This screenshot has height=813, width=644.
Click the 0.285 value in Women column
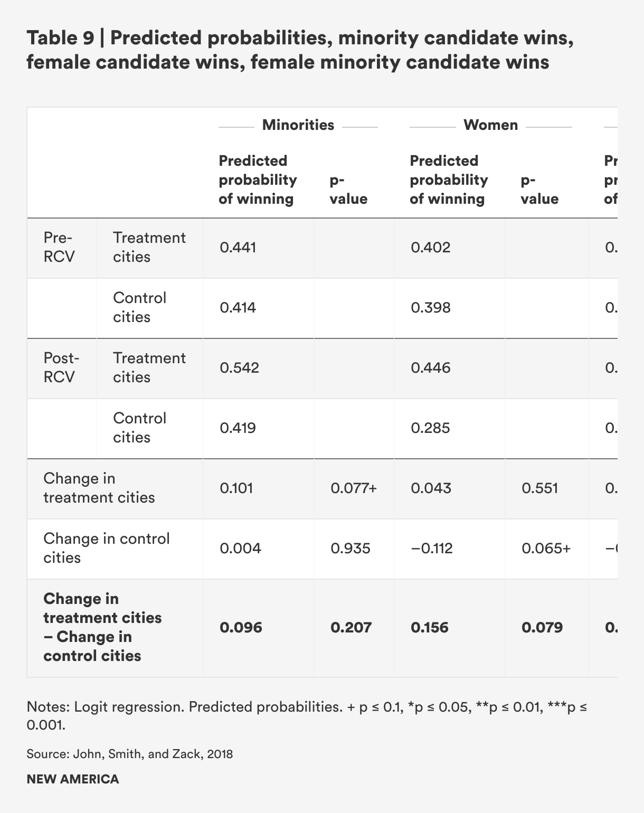(x=430, y=428)
